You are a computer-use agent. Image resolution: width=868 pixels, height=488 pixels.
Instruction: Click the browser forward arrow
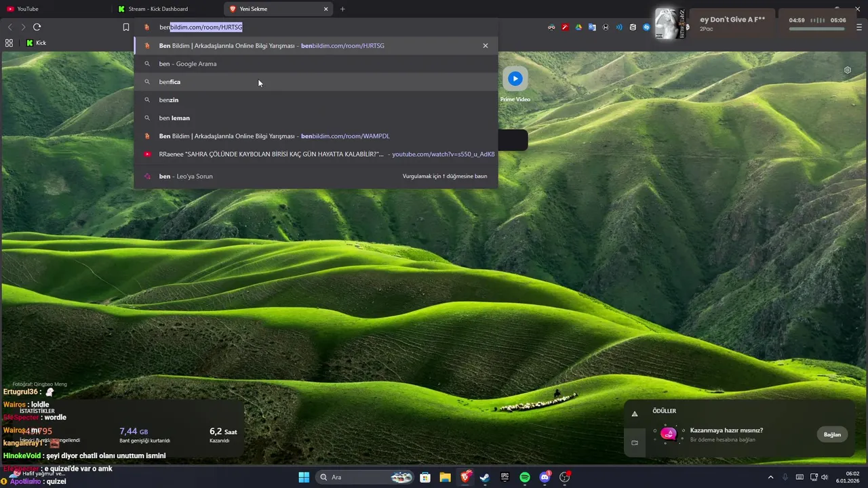coord(23,27)
